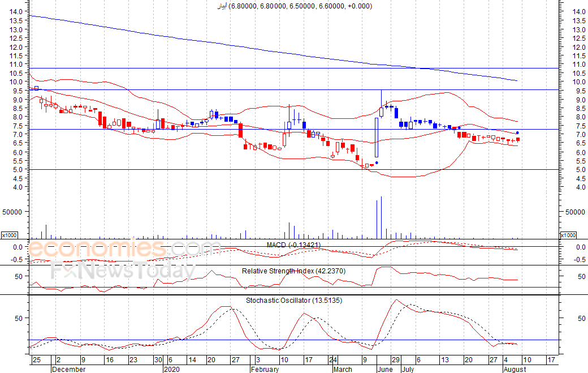588x373 pixels.
Task: Select the date label 13 in July
Action: pyautogui.click(x=445, y=360)
